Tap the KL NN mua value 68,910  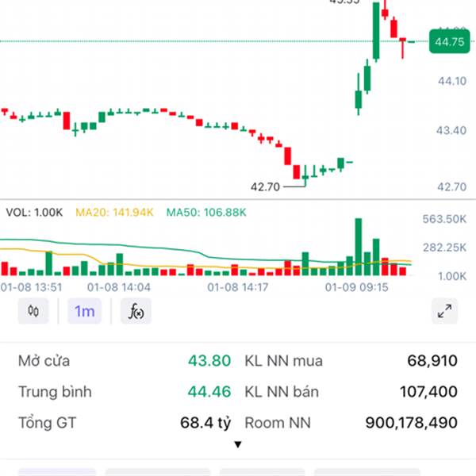pyautogui.click(x=432, y=361)
